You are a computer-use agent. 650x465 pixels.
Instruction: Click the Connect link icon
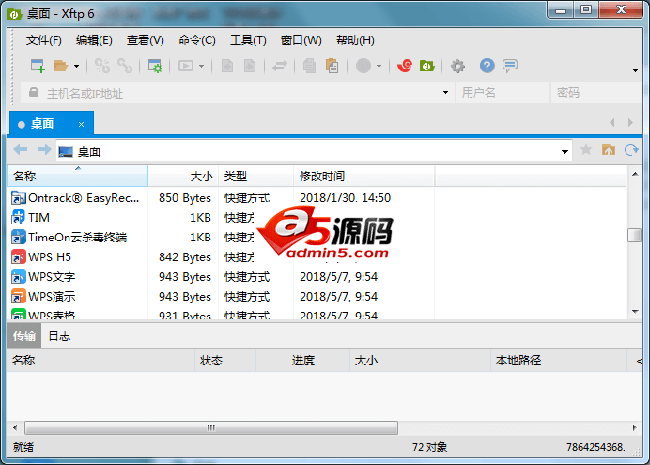point(102,66)
